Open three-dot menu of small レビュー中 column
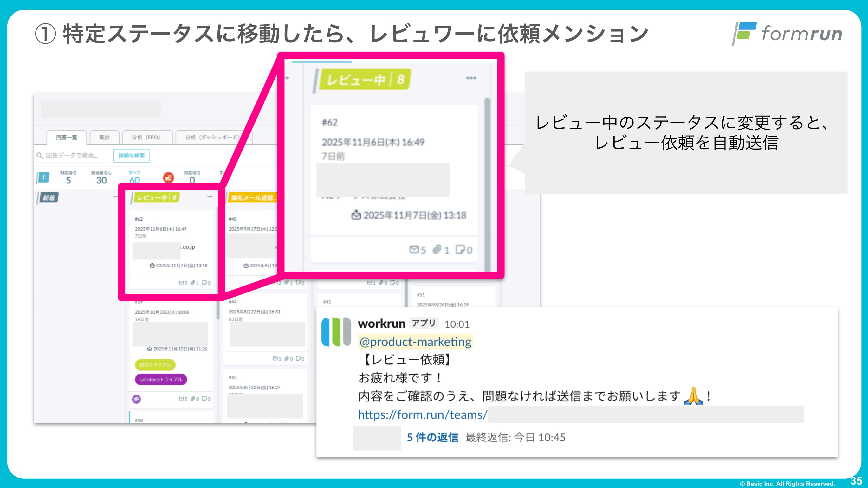Viewport: 868px width, 488px height. [210, 197]
